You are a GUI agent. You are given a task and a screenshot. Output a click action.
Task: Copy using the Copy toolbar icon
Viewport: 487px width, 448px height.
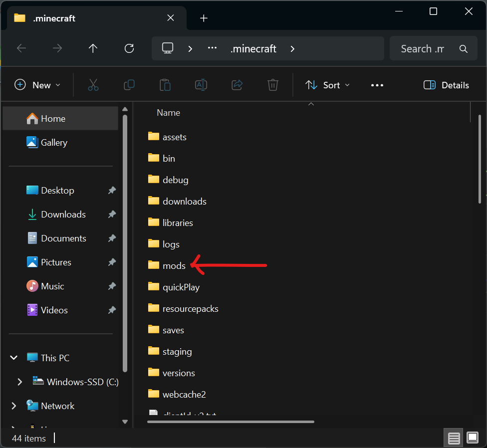point(129,85)
